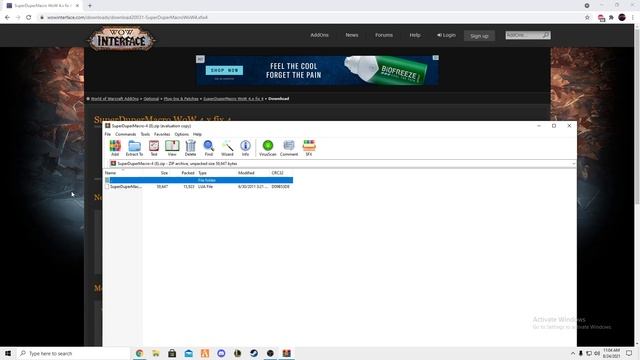This screenshot has height=360, width=640.
Task: Open Mail from the taskbar
Action: (x=188, y=353)
